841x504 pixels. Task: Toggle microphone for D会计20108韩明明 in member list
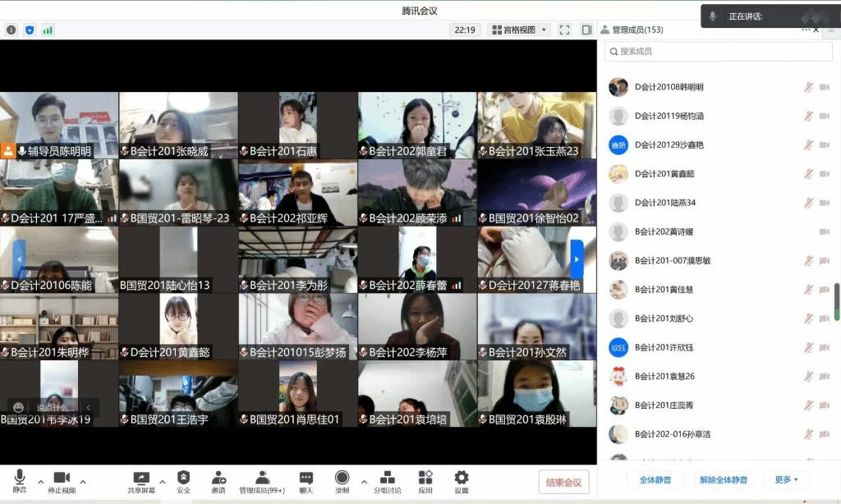[x=808, y=87]
